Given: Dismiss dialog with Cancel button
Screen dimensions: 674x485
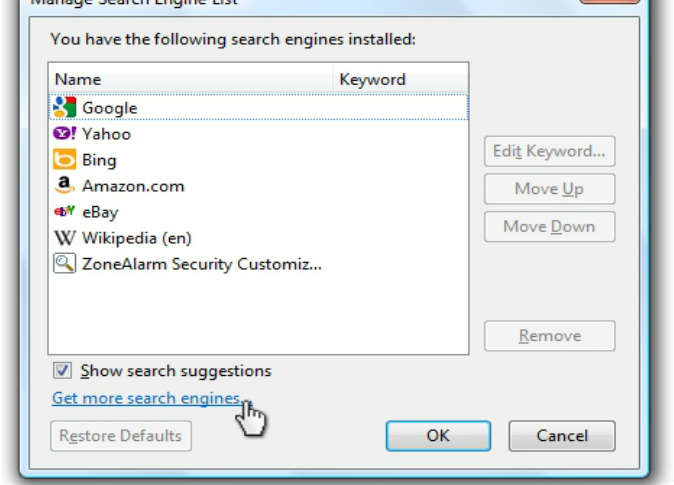Looking at the screenshot, I should point(562,436).
